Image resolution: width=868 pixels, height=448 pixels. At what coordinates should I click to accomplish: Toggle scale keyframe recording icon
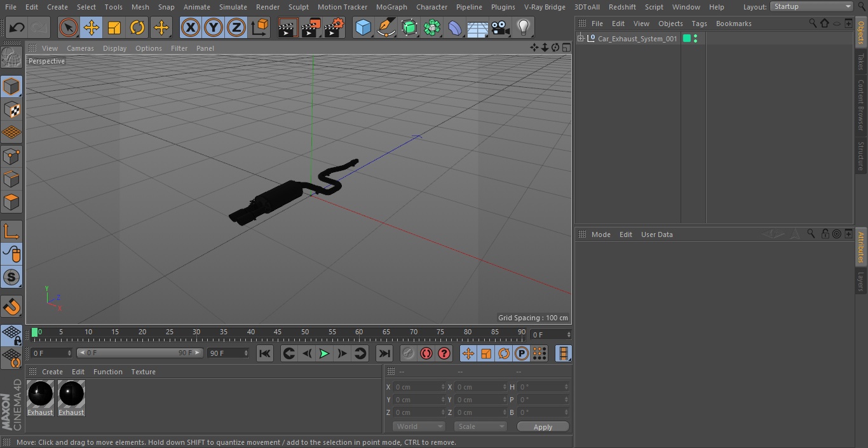click(x=486, y=353)
